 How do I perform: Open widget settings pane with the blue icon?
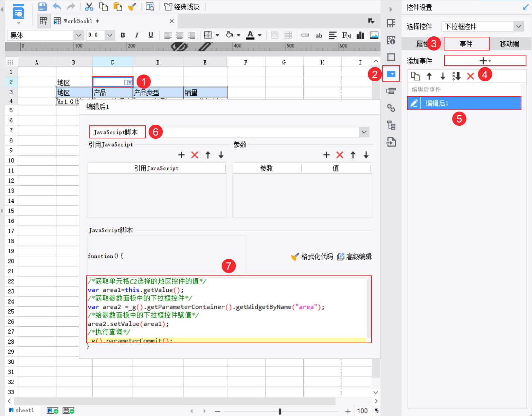point(391,74)
